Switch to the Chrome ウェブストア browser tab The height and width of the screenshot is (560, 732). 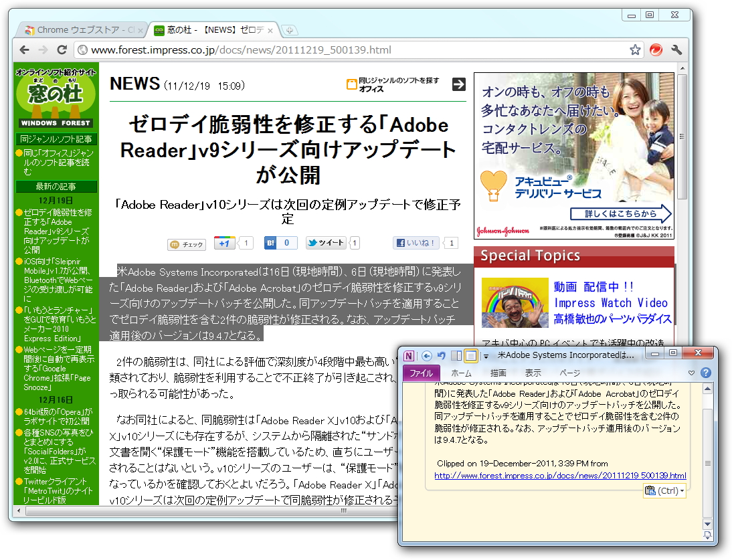click(x=80, y=29)
